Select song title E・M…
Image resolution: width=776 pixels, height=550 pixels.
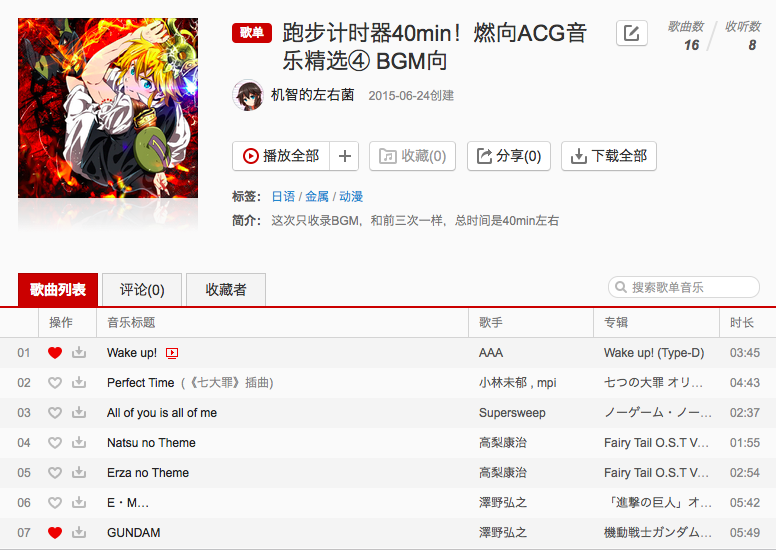click(128, 502)
